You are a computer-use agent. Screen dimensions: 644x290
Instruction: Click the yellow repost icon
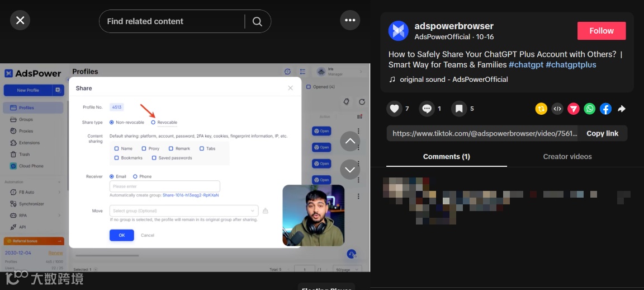[541, 109]
